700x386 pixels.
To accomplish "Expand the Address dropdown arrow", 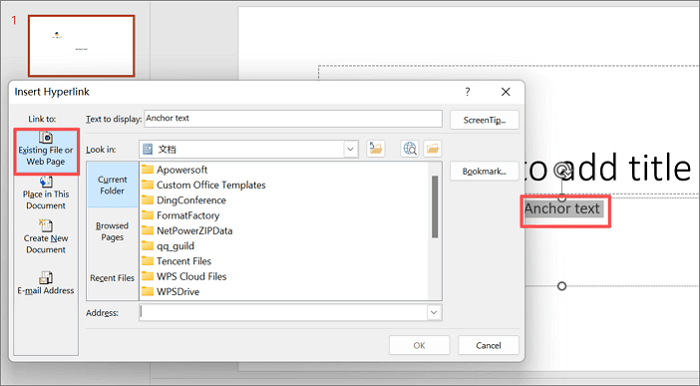I will click(x=434, y=313).
